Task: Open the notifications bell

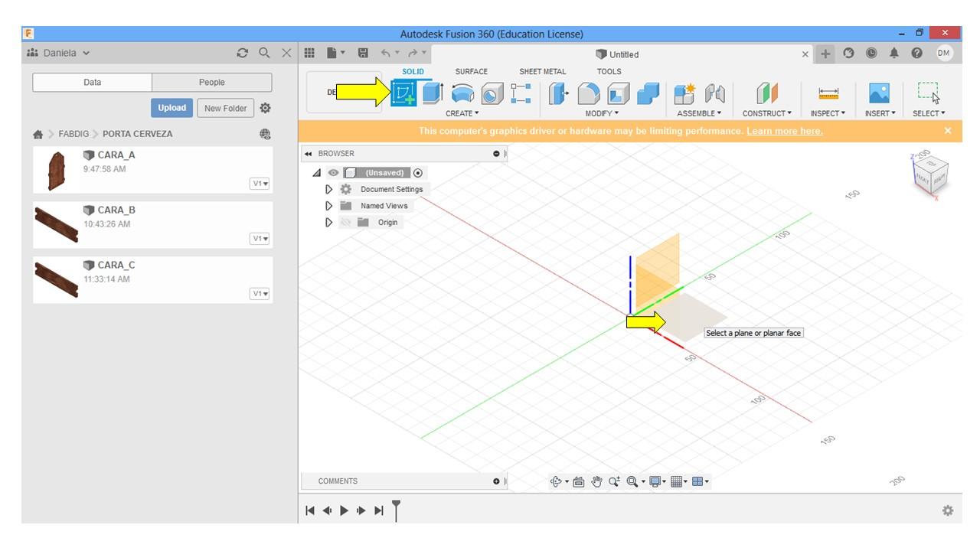Action: point(894,53)
